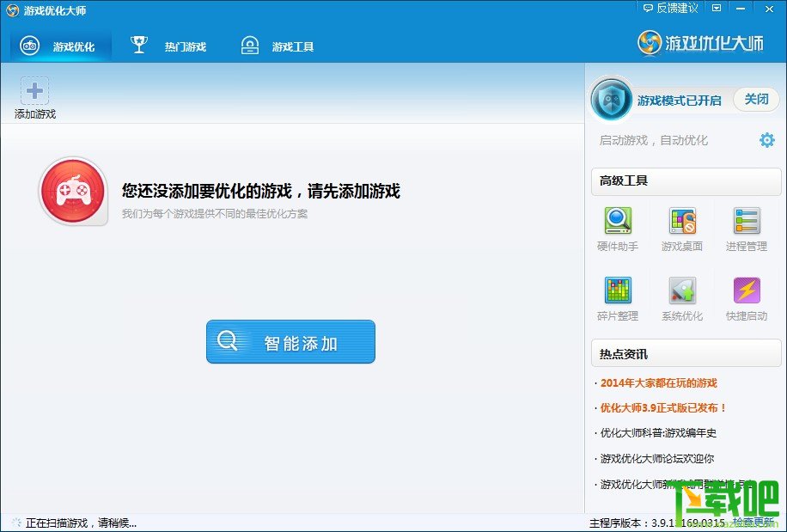Open the 进程管理 process manager icon
The image size is (787, 532).
[746, 222]
